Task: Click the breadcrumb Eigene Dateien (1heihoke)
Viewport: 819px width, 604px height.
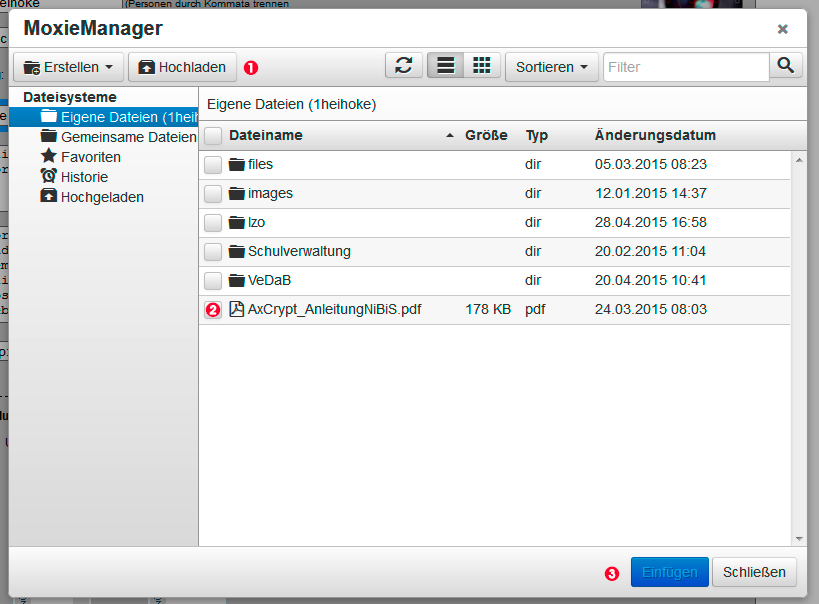Action: (x=291, y=104)
